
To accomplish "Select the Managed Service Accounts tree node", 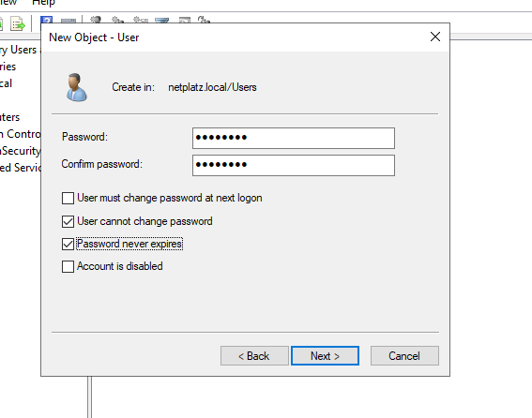I will click(21, 168).
